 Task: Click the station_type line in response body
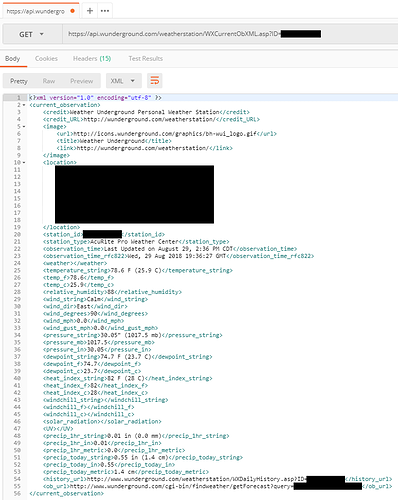[136, 242]
